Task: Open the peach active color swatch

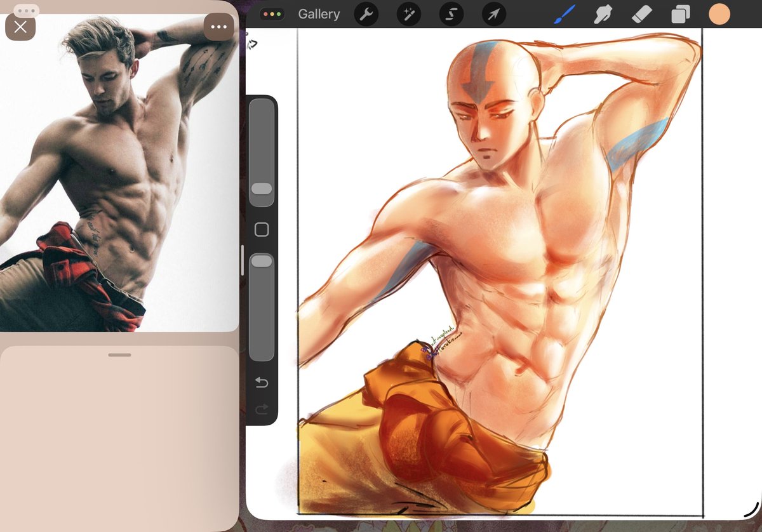Action: pos(719,14)
